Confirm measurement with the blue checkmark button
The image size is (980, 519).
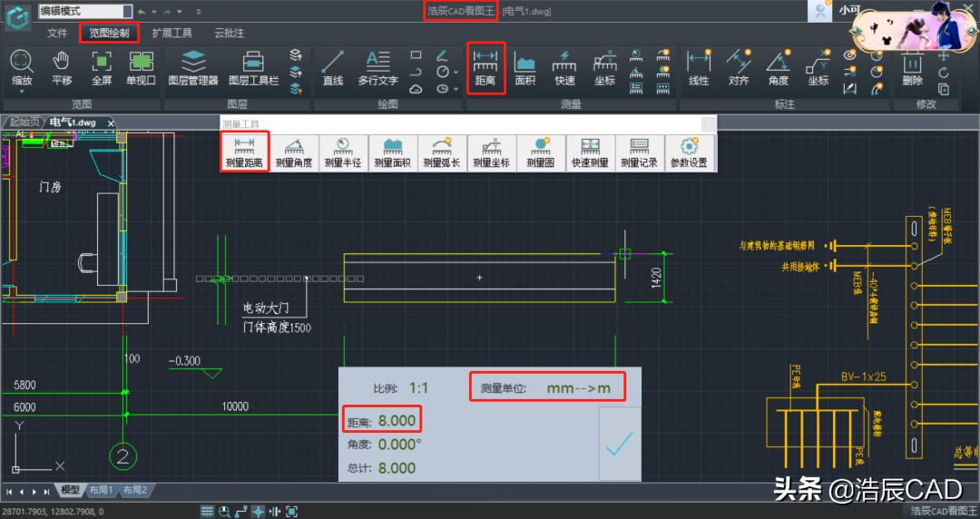[620, 444]
